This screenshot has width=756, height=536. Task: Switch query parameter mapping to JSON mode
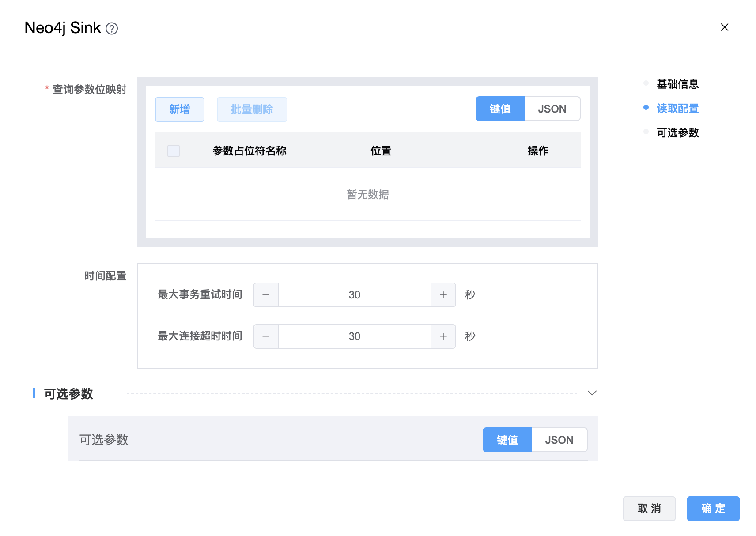coord(552,109)
